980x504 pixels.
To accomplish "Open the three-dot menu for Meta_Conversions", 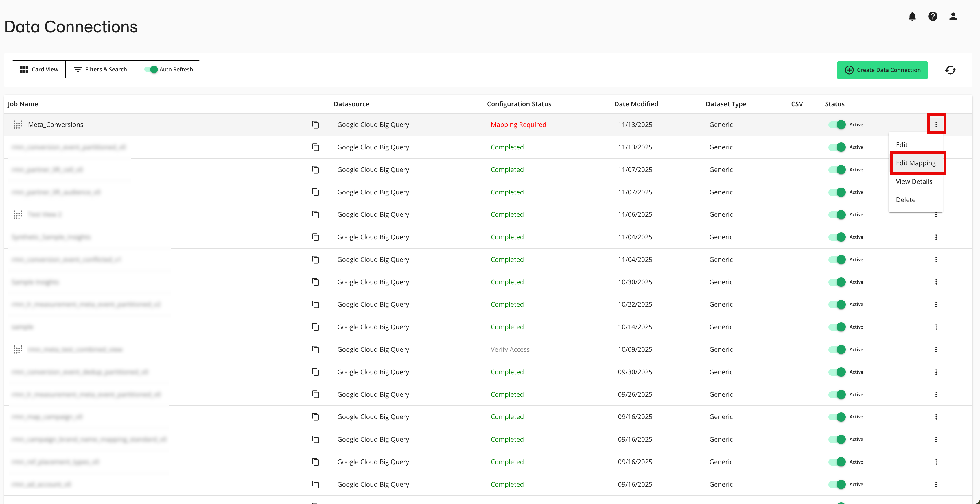I will 936,124.
